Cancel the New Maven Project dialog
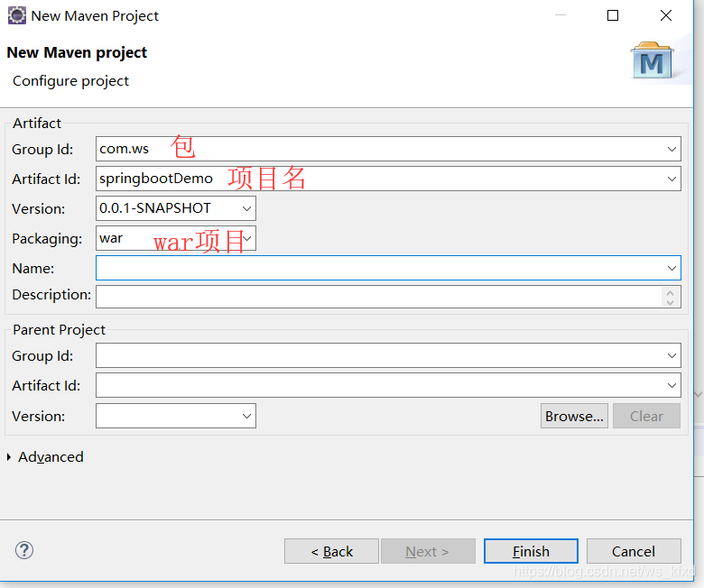The height and width of the screenshot is (588, 704). coord(634,551)
